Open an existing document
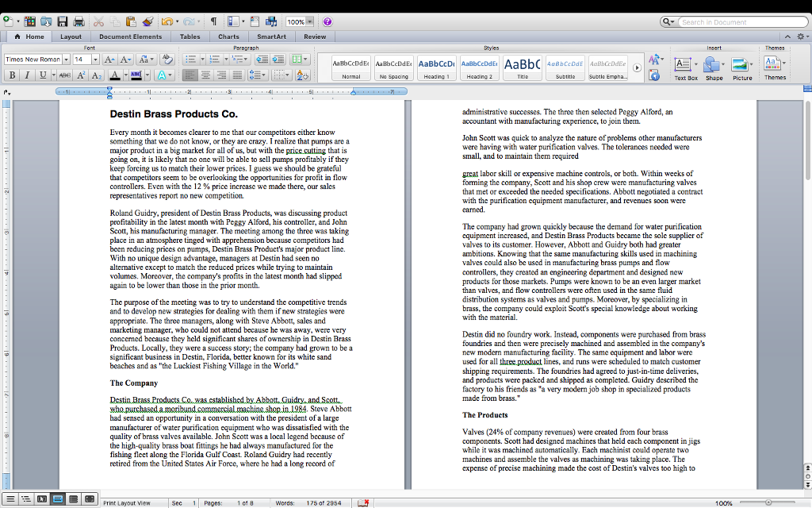The image size is (812, 508). (x=46, y=21)
